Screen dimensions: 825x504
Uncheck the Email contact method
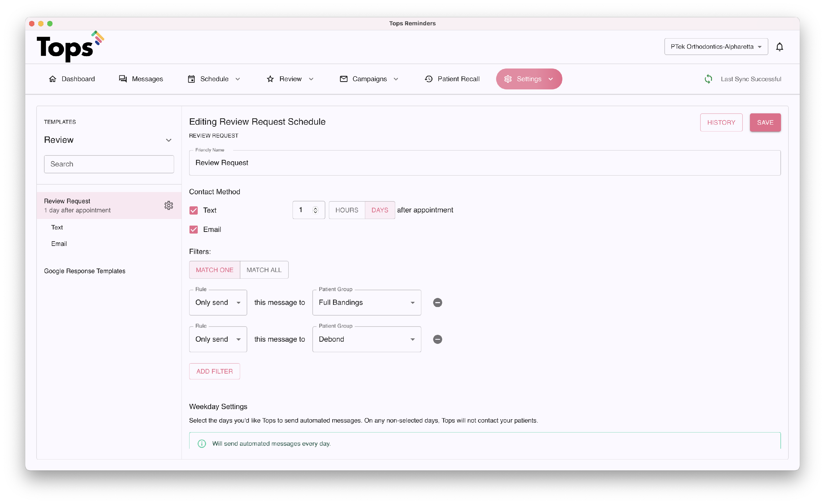pyautogui.click(x=194, y=229)
